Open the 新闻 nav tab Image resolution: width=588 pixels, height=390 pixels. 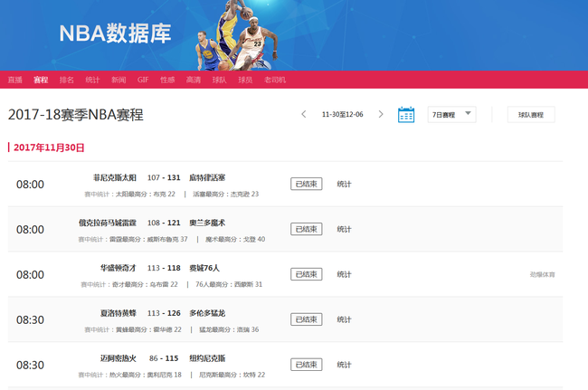(x=119, y=80)
